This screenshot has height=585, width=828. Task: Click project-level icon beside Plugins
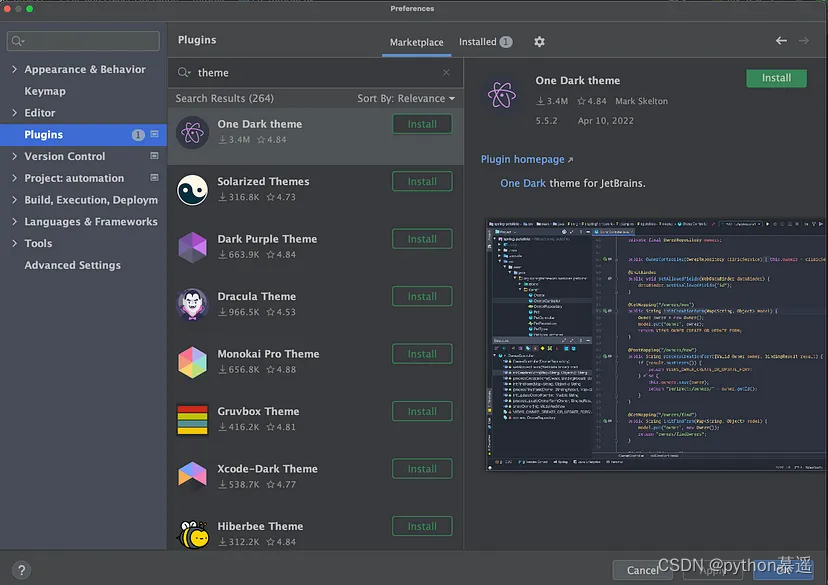154,134
